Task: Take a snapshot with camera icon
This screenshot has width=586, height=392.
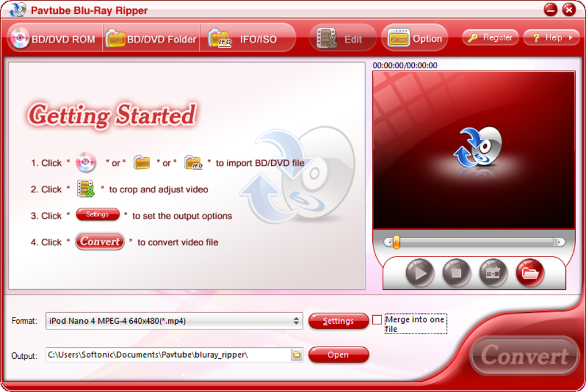Action: pos(493,273)
